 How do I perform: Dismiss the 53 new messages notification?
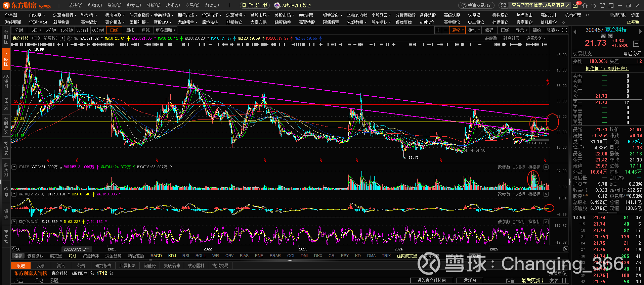tap(568, 5)
